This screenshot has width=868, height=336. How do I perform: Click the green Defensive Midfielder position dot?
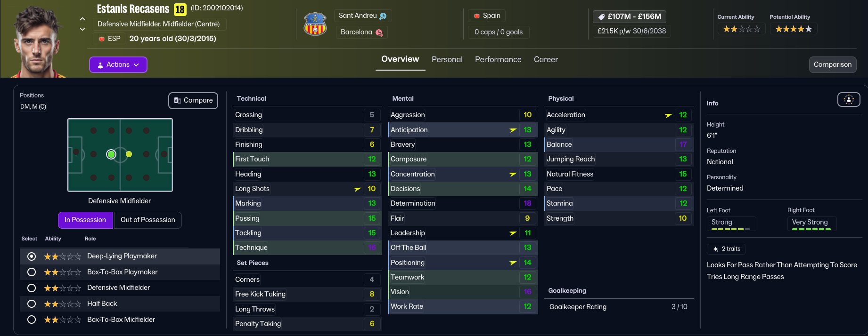click(111, 154)
